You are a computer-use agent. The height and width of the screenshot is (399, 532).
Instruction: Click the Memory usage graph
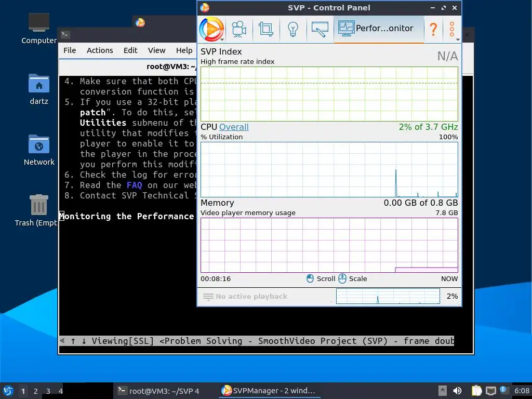[x=329, y=245]
